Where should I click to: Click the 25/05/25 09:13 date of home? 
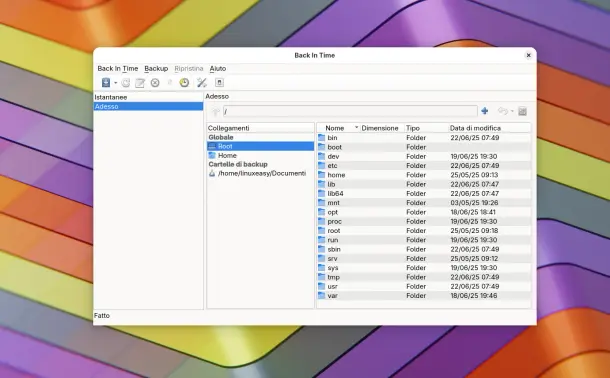coord(474,175)
